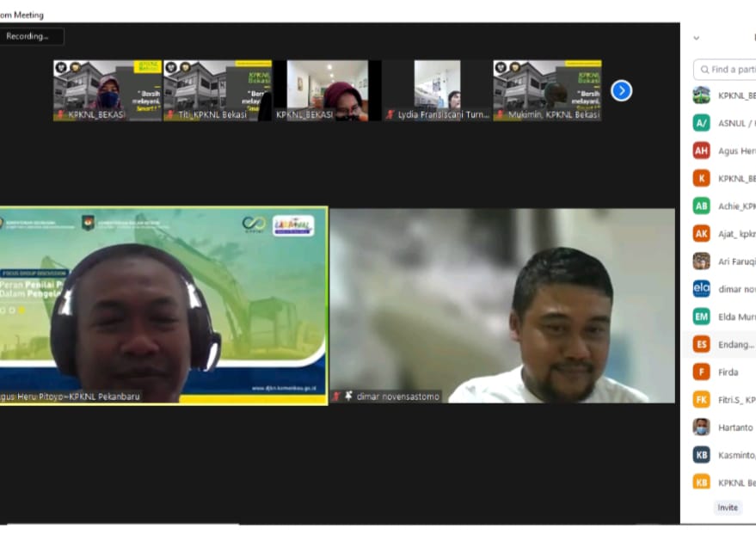The image size is (756, 535).
Task: Click the ela logo avatar for dimar
Action: click(x=702, y=289)
